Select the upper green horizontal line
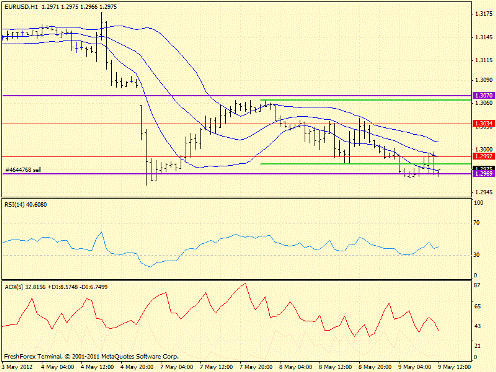 click(x=366, y=100)
